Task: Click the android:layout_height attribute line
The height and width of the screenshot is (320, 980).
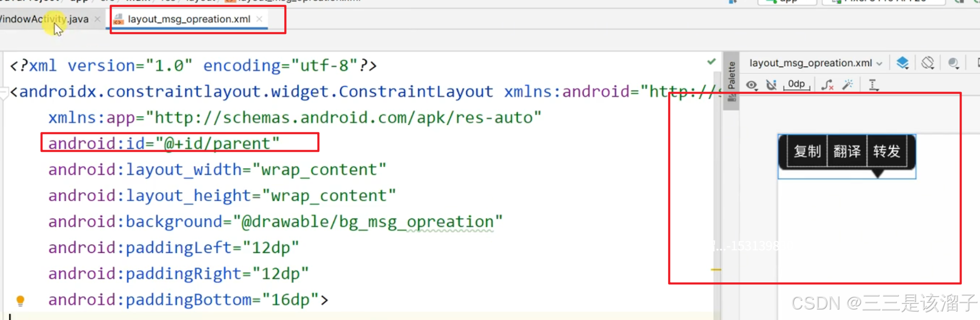Action: pyautogui.click(x=222, y=196)
